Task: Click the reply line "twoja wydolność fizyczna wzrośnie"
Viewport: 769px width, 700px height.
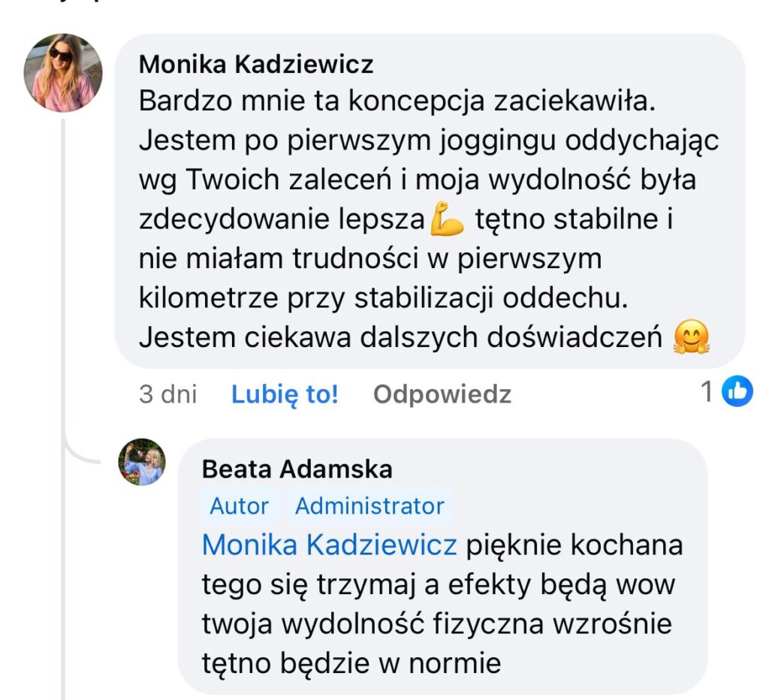Action: 436,623
